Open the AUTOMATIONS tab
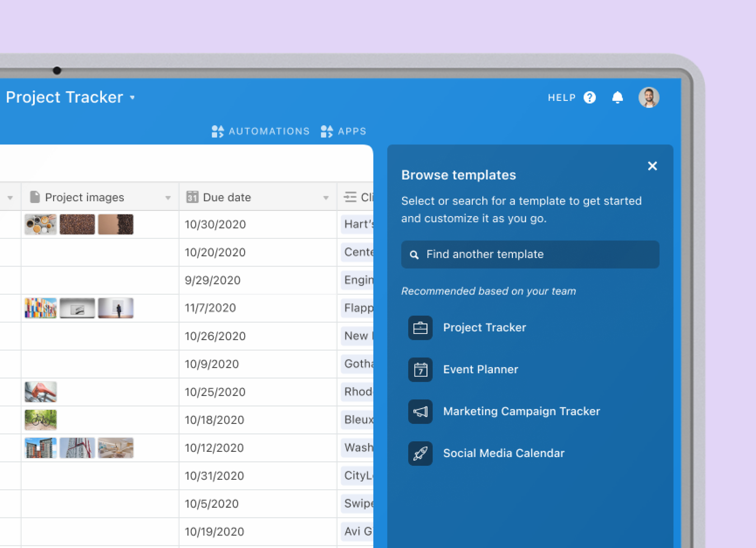The image size is (756, 548). (269, 131)
